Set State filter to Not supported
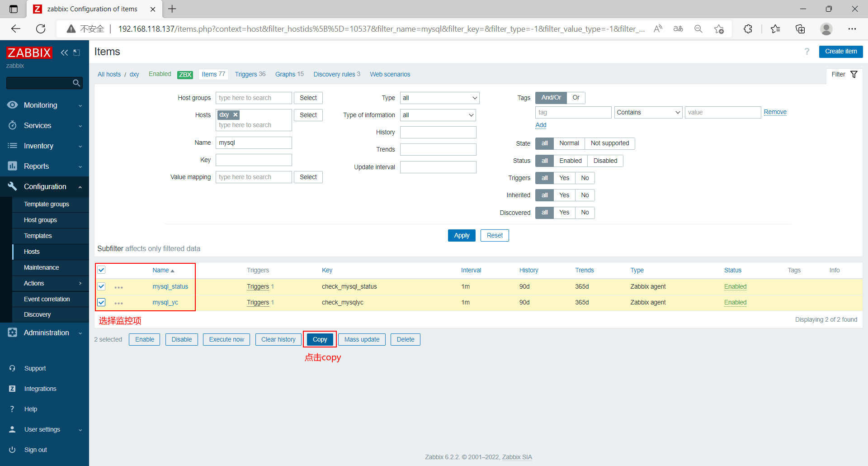The width and height of the screenshot is (868, 466). pos(610,143)
